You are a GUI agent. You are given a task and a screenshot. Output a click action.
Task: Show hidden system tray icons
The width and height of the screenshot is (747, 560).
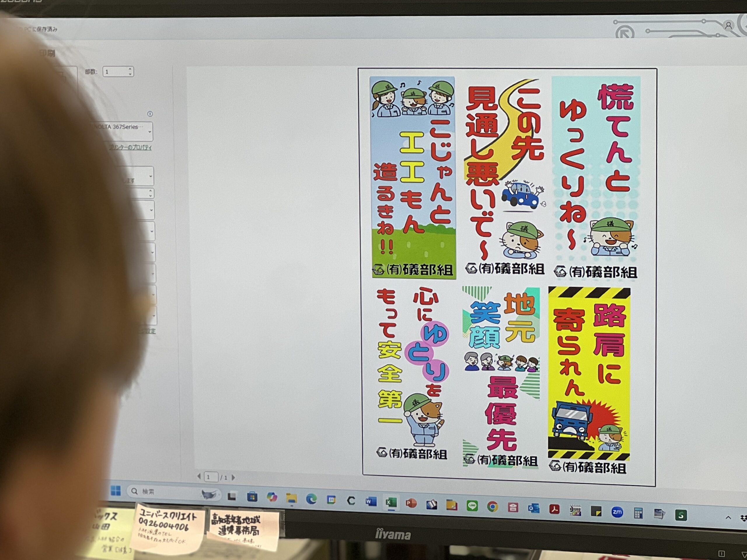pos(728,517)
